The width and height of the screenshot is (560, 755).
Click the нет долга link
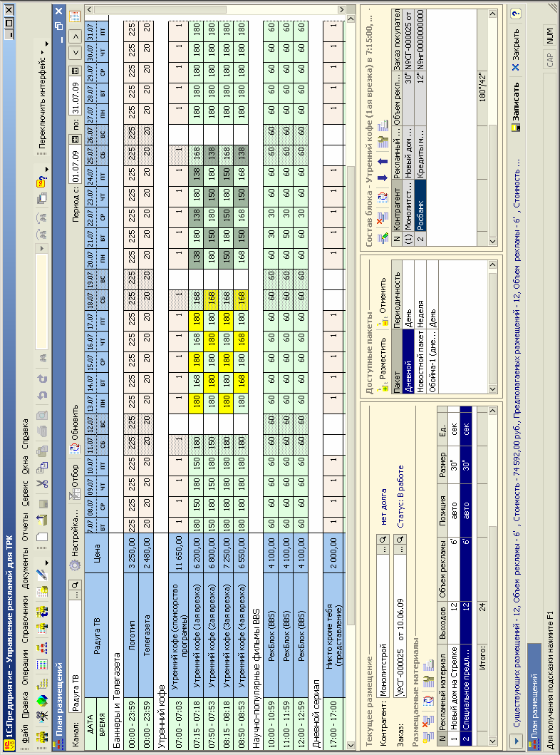click(383, 507)
